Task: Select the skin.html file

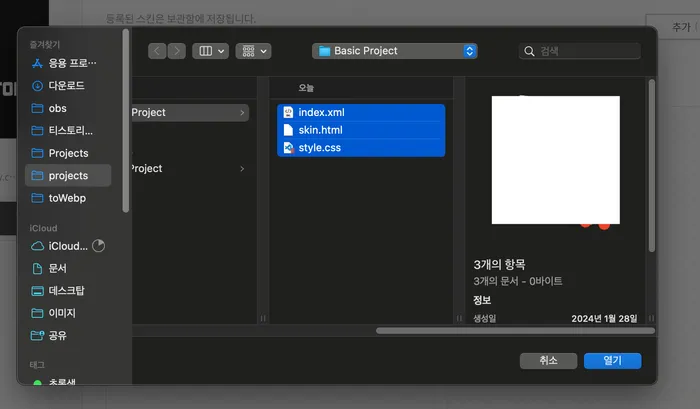Action: click(361, 130)
